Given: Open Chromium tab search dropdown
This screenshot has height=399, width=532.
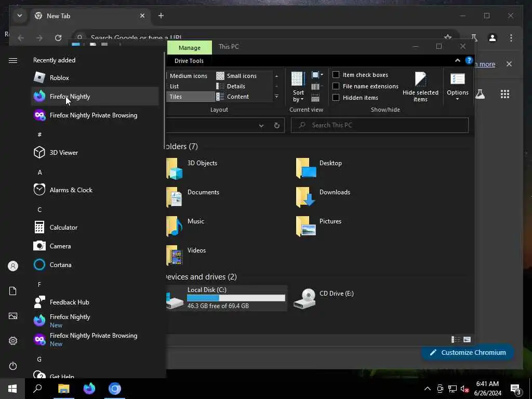Looking at the screenshot, I should click(x=20, y=16).
